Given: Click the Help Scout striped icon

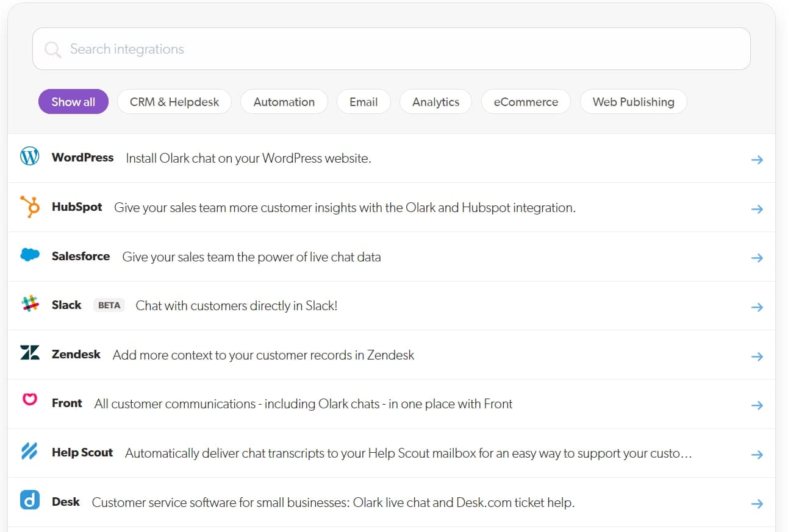Looking at the screenshot, I should (29, 452).
